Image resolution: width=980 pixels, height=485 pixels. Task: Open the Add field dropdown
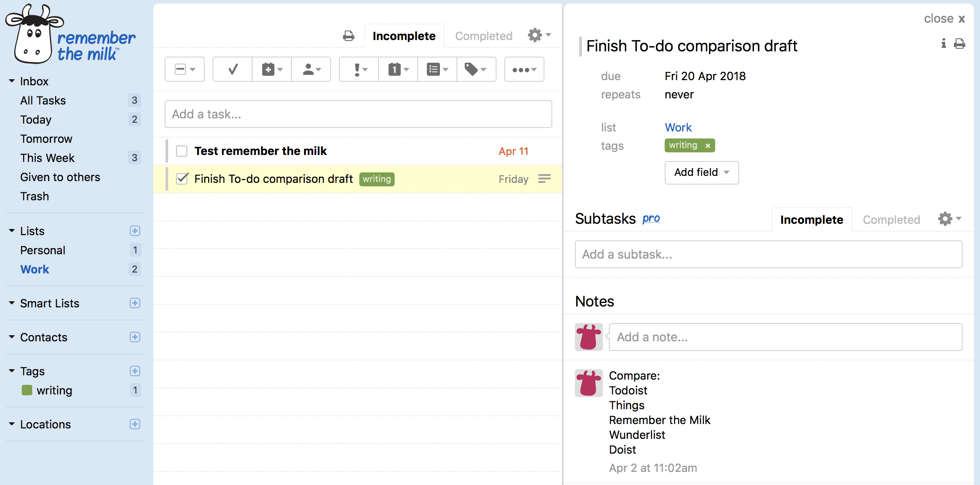pos(702,172)
